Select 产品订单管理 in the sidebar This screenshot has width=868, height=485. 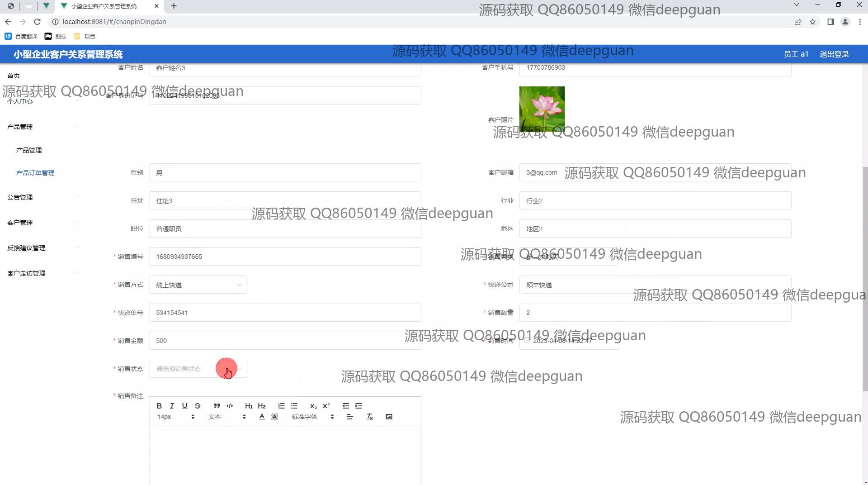pyautogui.click(x=35, y=173)
